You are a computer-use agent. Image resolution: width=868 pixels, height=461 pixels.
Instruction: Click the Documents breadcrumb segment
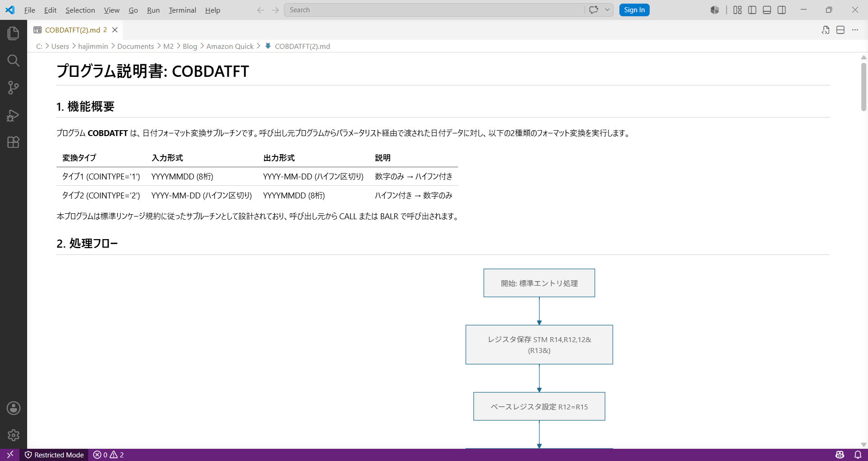coord(136,46)
